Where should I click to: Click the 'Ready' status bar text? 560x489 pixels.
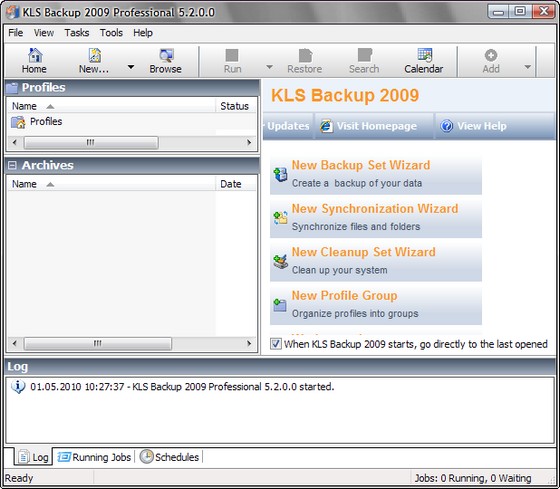pos(19,478)
